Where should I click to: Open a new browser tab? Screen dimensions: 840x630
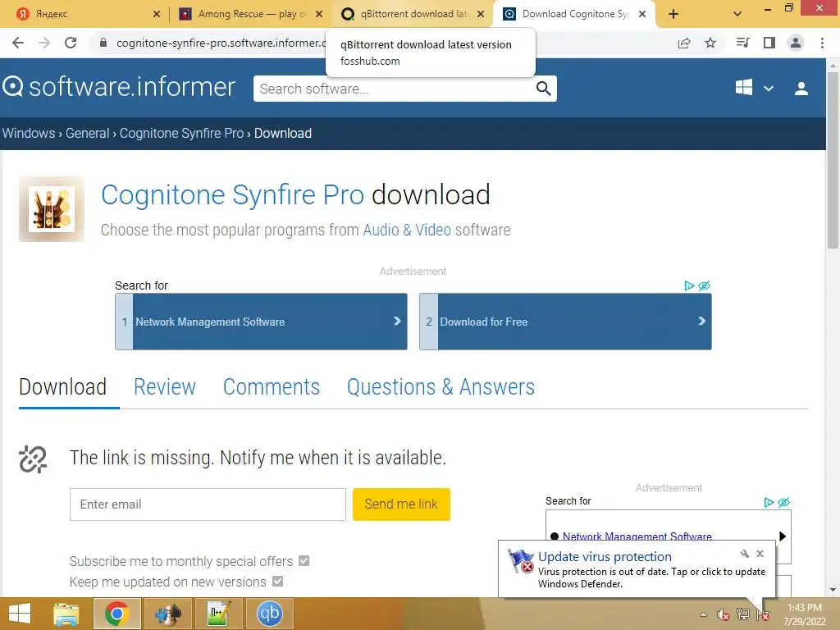pos(673,14)
